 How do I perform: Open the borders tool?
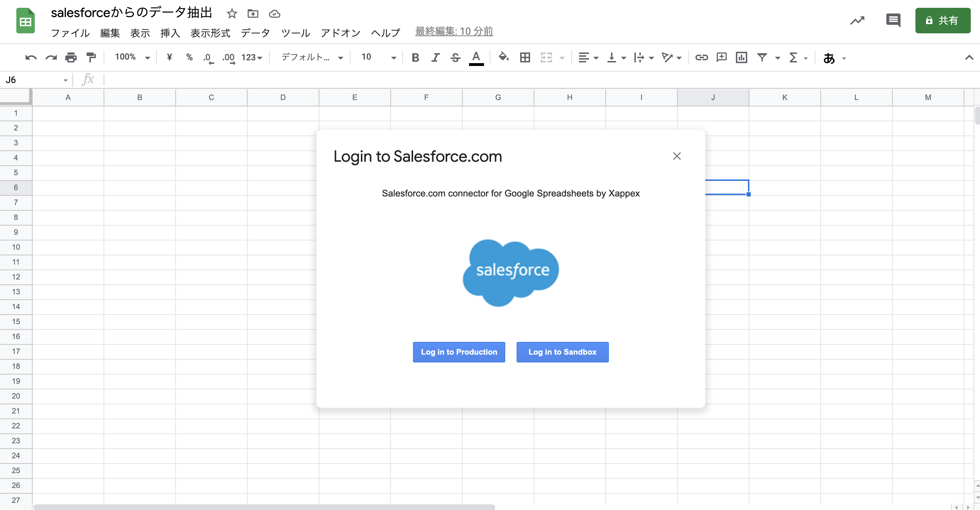(525, 57)
